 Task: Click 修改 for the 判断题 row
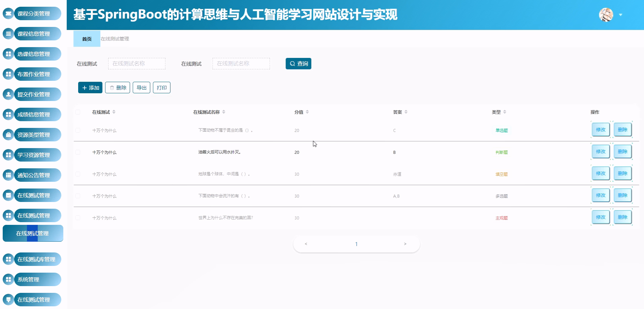[x=601, y=151]
